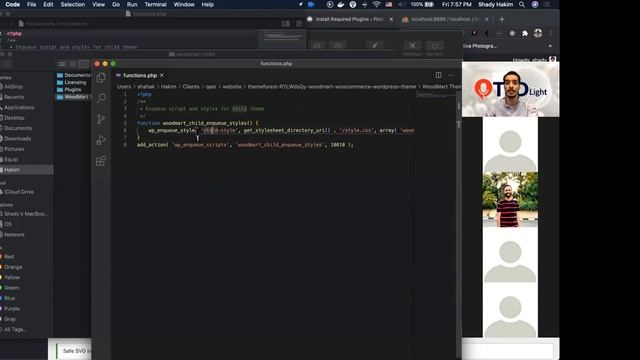Screen dimensions: 640x360
Task: Click the Shady Hakim user name in menu bar
Action: [496, 4]
